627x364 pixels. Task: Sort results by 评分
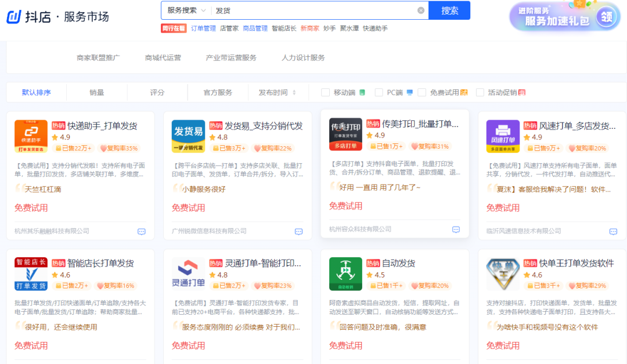(x=157, y=92)
